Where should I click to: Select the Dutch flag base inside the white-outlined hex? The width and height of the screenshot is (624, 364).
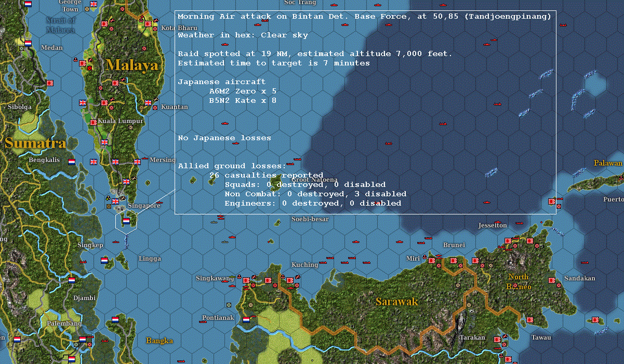[x=126, y=221]
